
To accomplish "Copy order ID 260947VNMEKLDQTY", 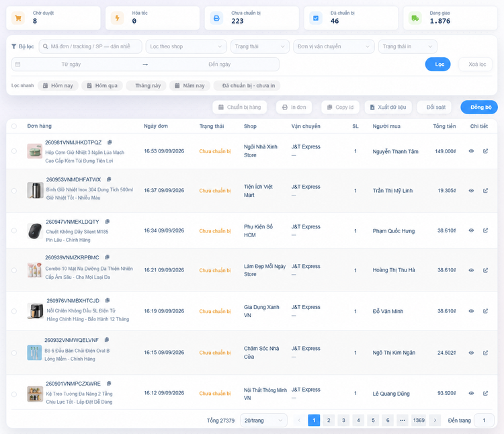I will point(108,222).
